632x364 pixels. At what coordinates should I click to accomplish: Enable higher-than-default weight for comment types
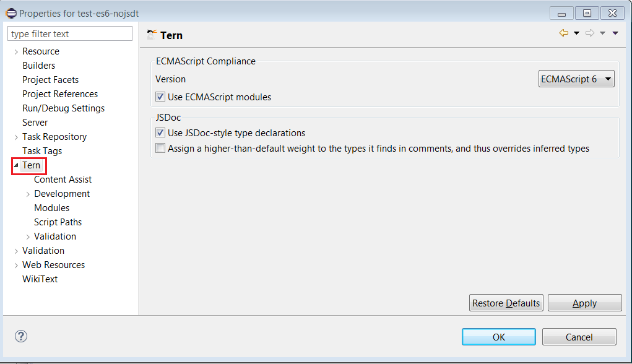click(161, 149)
